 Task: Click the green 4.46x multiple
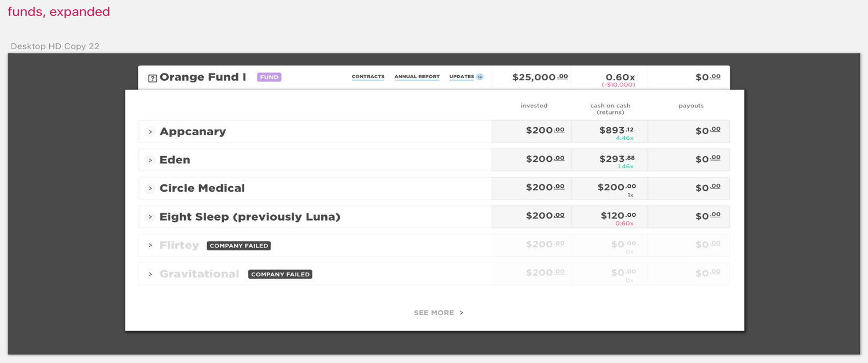(625, 138)
